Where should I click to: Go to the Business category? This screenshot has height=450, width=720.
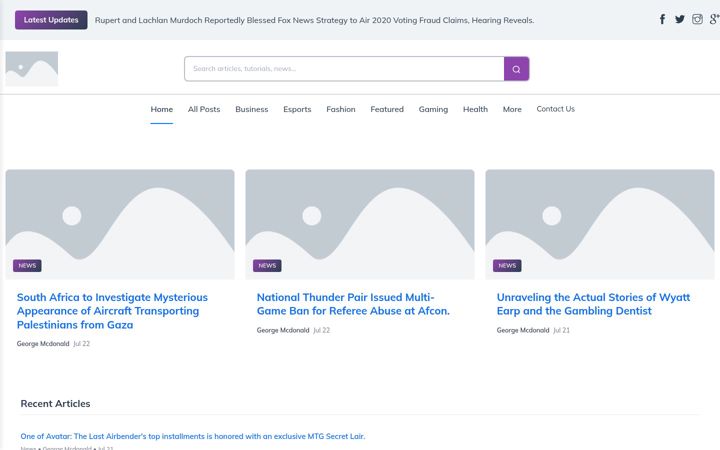click(252, 109)
